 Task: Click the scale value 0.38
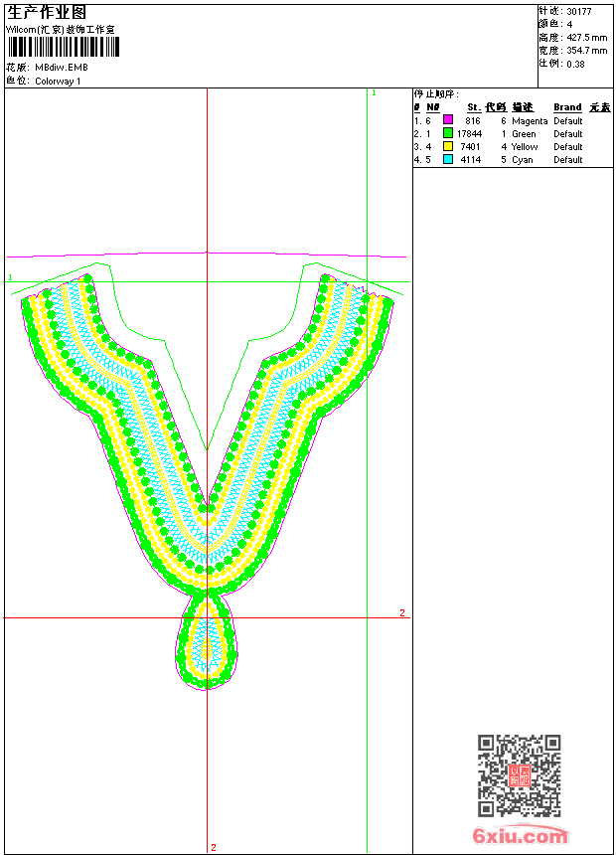(x=575, y=64)
